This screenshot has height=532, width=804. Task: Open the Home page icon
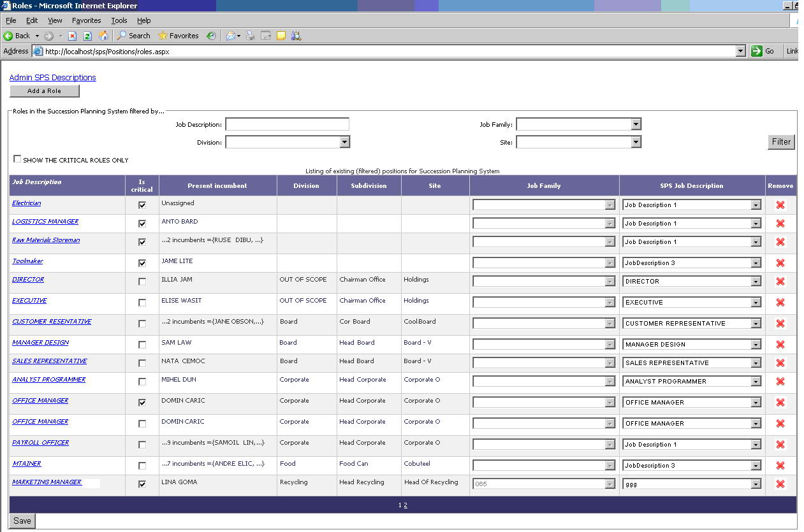point(103,36)
